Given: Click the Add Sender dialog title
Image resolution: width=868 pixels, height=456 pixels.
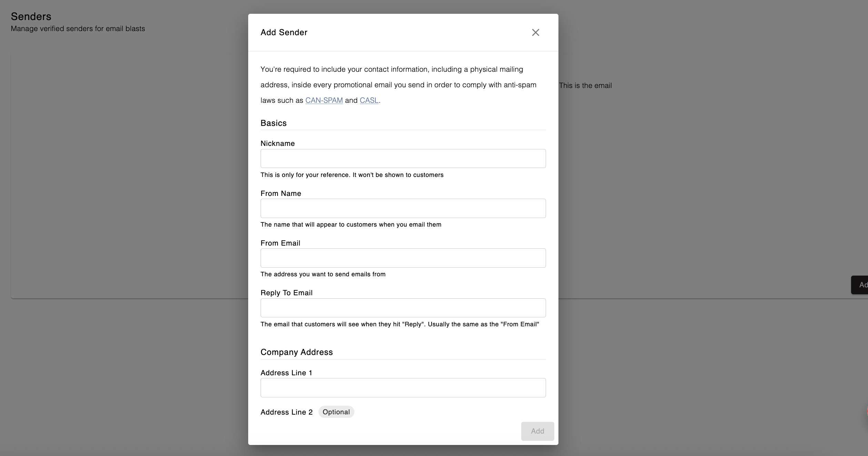Looking at the screenshot, I should (x=284, y=32).
